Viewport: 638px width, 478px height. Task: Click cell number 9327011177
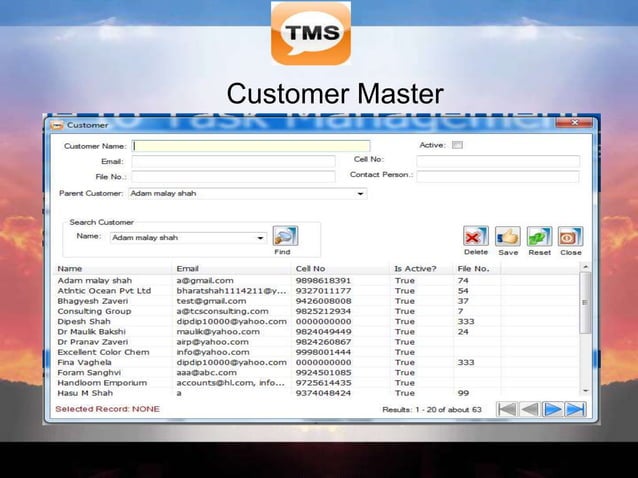323,291
